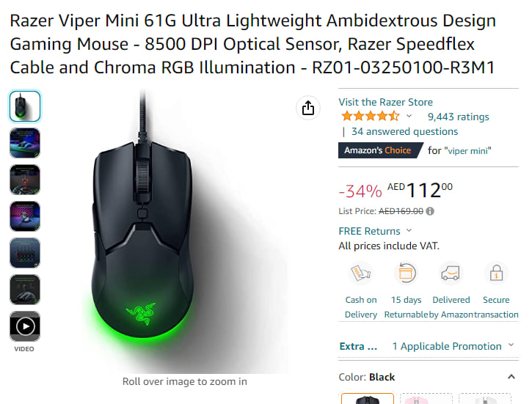This screenshot has width=532, height=404.
Task: Click the Delivered by Amazon truck icon
Action: pos(451,273)
